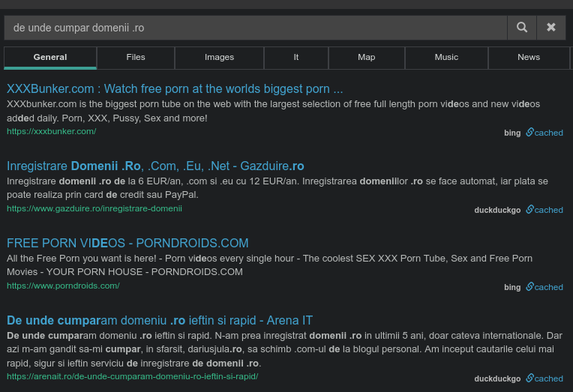The width and height of the screenshot is (573, 392).
Task: Follow the gazduire.ro/inregistrare-domenii URL
Action: [94, 208]
